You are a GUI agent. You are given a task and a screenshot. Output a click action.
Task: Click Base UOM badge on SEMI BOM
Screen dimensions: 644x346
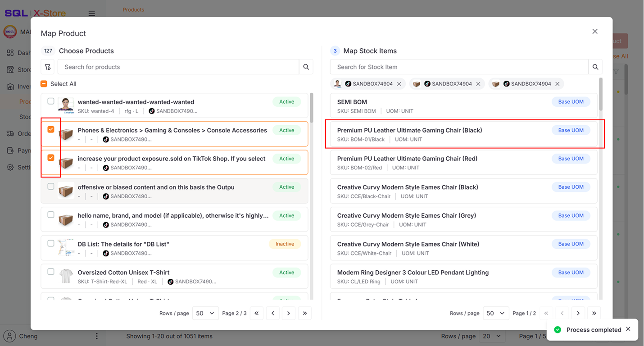click(571, 102)
